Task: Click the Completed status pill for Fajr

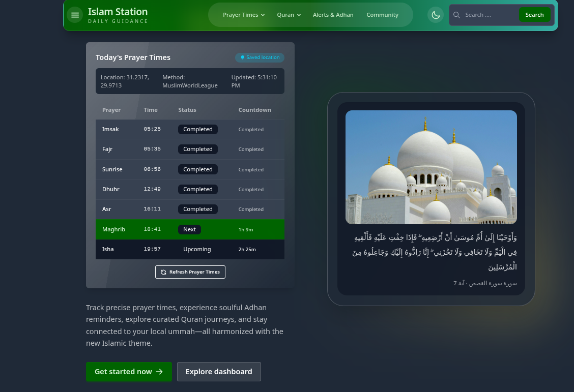Action: click(198, 149)
